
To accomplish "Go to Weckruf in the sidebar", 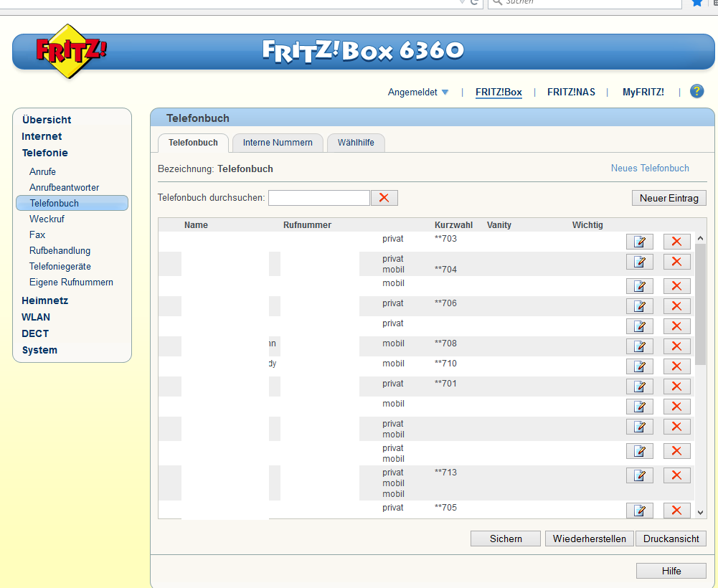I will point(47,219).
